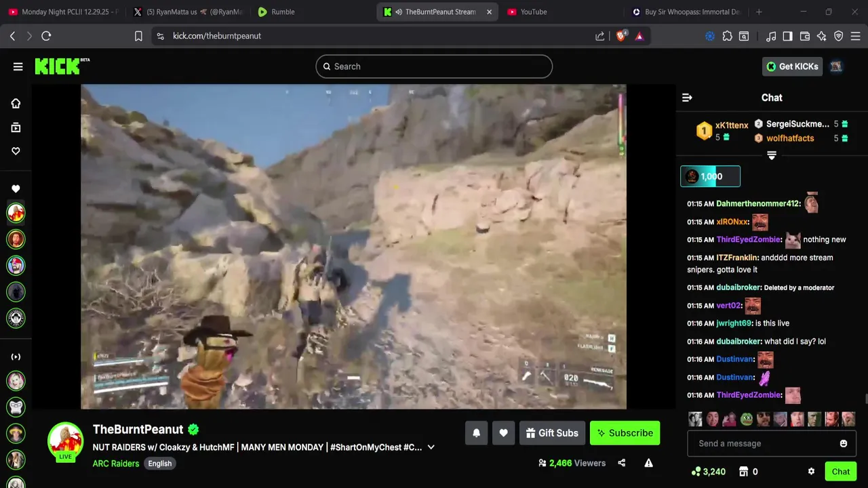
Task: Click username jwright69 in chat
Action: pyautogui.click(x=734, y=323)
